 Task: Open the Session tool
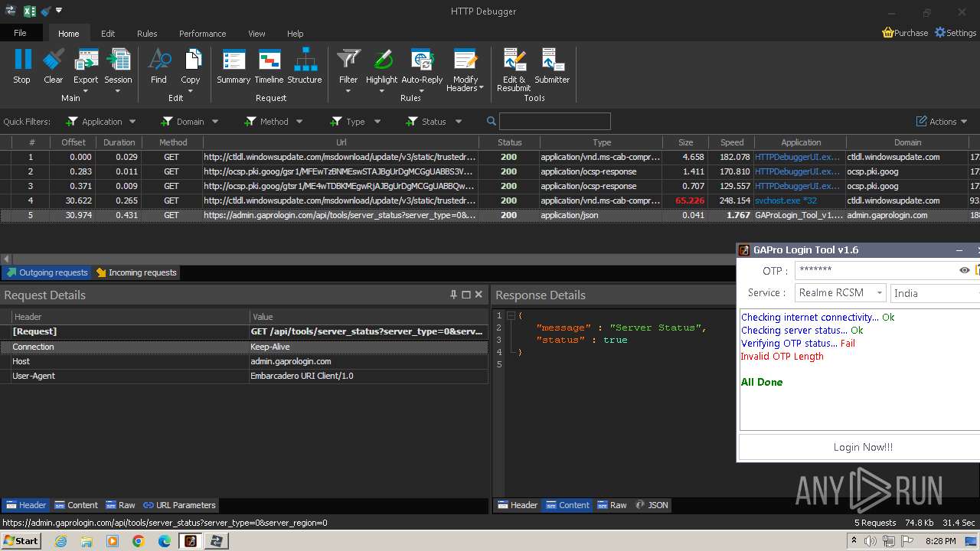click(118, 70)
